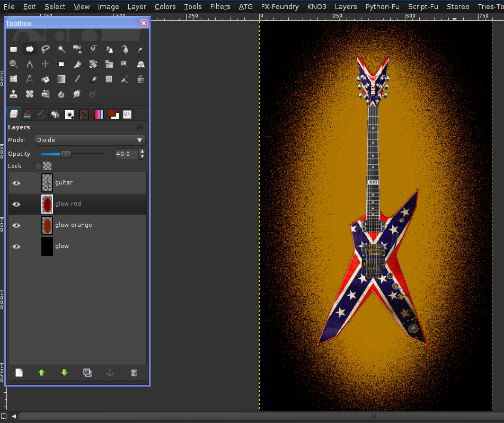The height and width of the screenshot is (423, 504).
Task: Select the Select by Color tool
Action: point(77,49)
